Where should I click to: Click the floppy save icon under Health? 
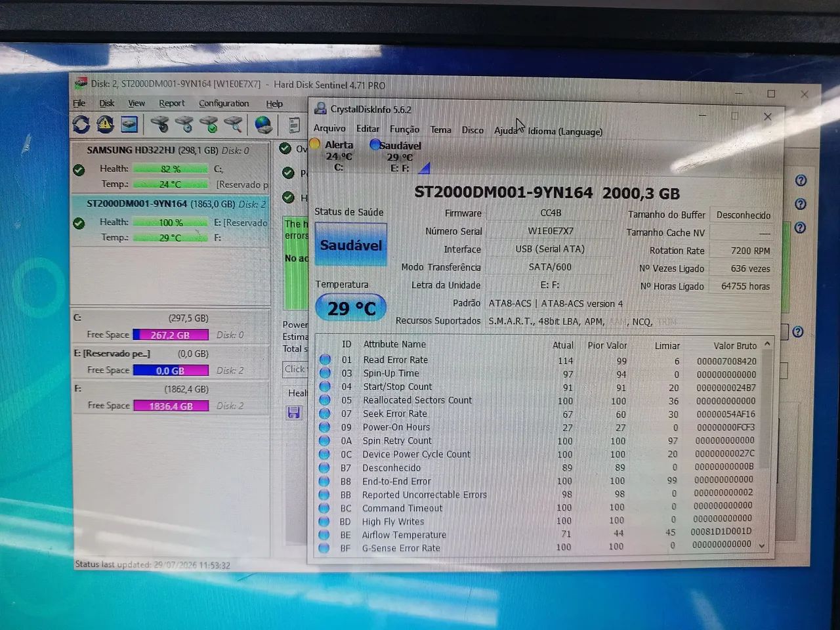pos(294,413)
